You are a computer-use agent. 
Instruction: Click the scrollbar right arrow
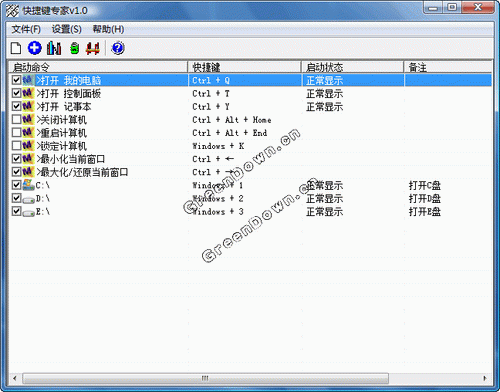pyautogui.click(x=485, y=378)
